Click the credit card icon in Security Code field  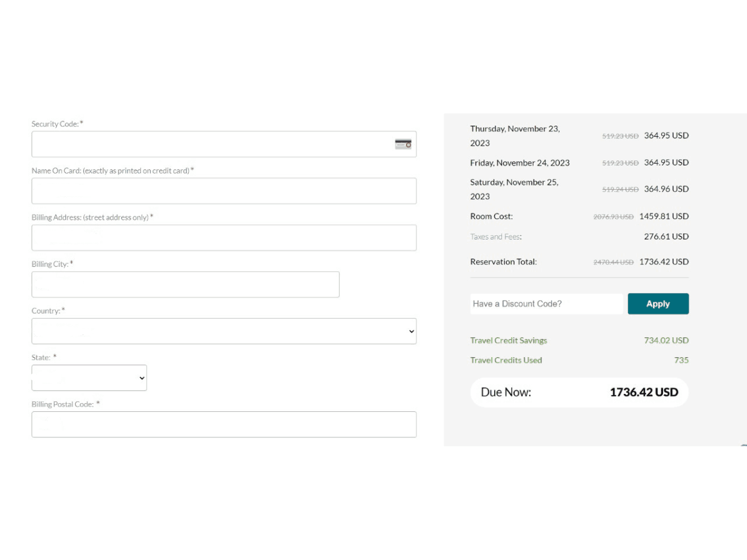pyautogui.click(x=403, y=144)
